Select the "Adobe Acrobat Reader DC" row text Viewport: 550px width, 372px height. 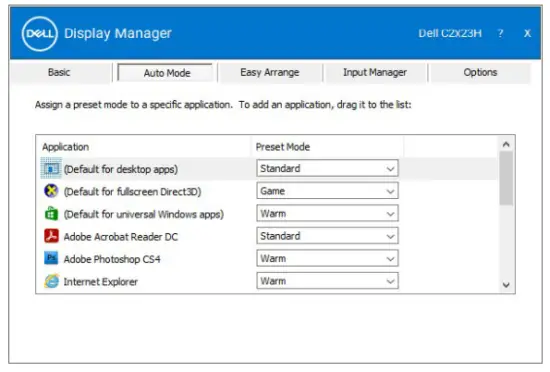pos(121,237)
